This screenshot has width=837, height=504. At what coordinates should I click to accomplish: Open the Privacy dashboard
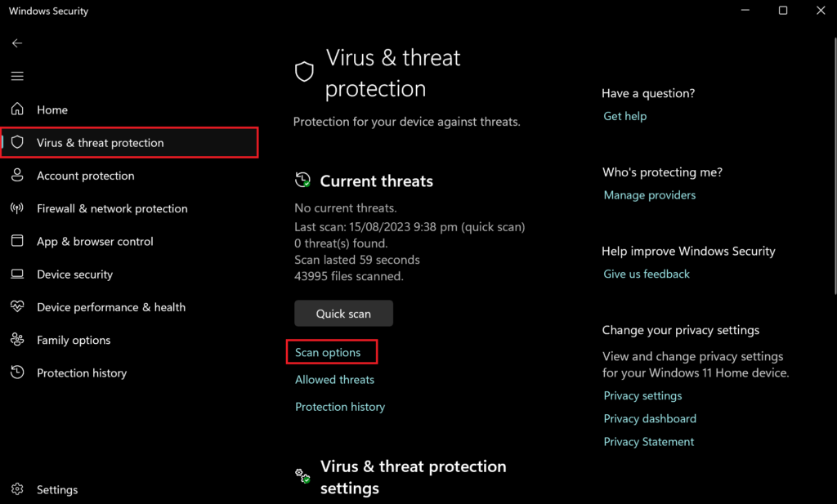[649, 417]
